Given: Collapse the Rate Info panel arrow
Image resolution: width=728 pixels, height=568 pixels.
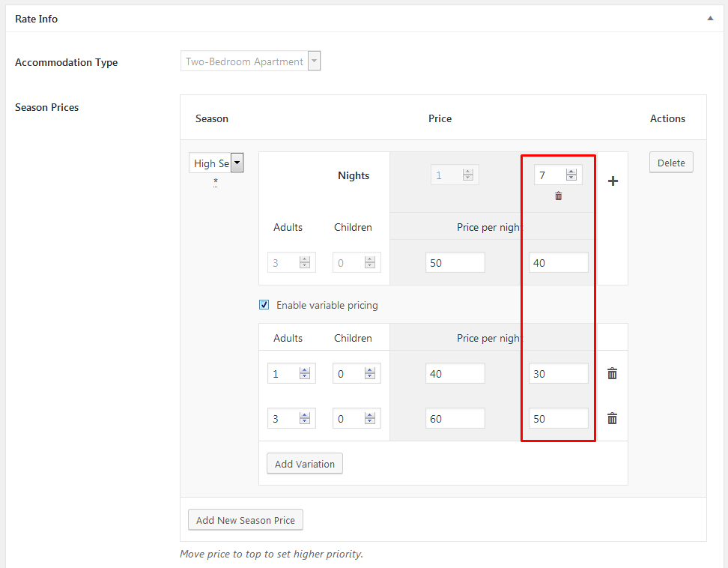Looking at the screenshot, I should point(710,19).
